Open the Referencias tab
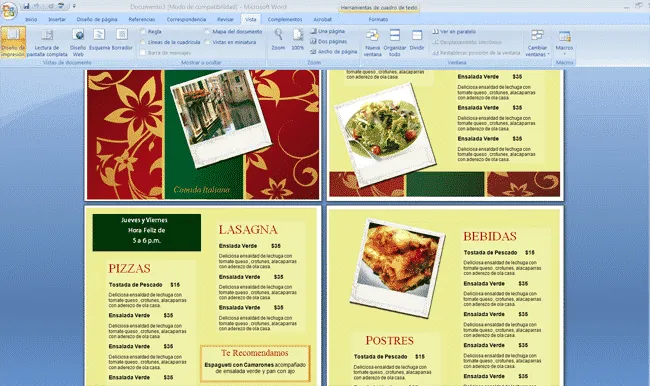The height and width of the screenshot is (386, 650). point(142,19)
